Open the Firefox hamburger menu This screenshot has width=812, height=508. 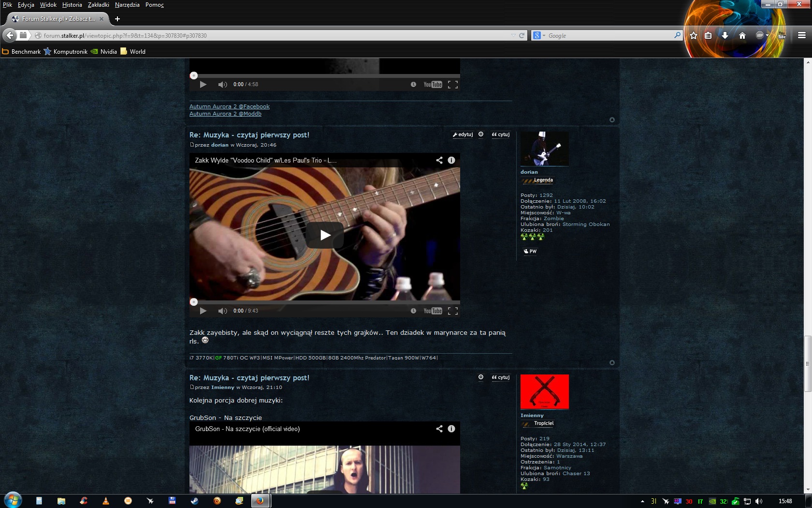pyautogui.click(x=801, y=35)
